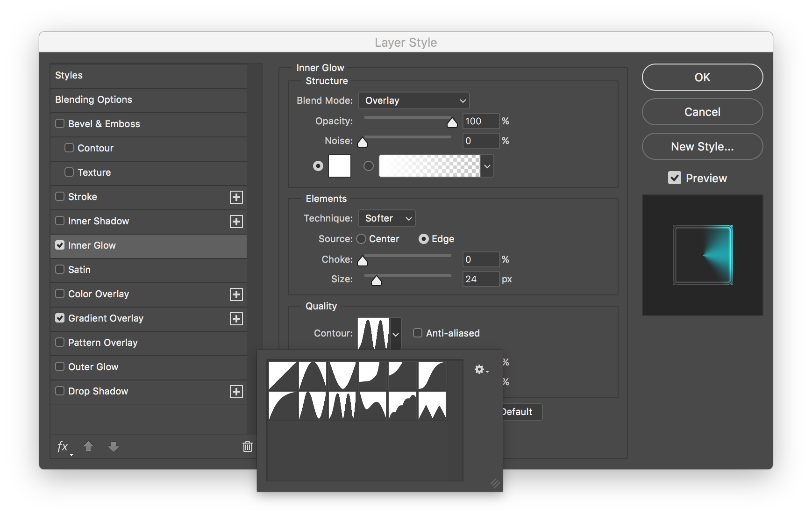The height and width of the screenshot is (516, 812).
Task: Add another Drop Shadow with its plus icon
Action: [236, 392]
